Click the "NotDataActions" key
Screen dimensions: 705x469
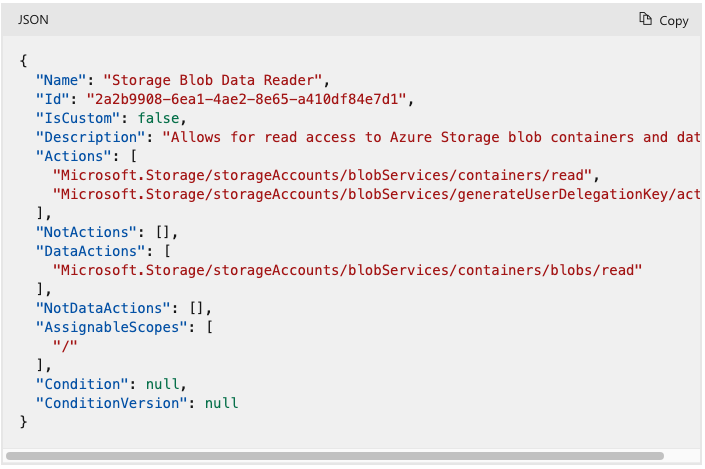(103, 308)
